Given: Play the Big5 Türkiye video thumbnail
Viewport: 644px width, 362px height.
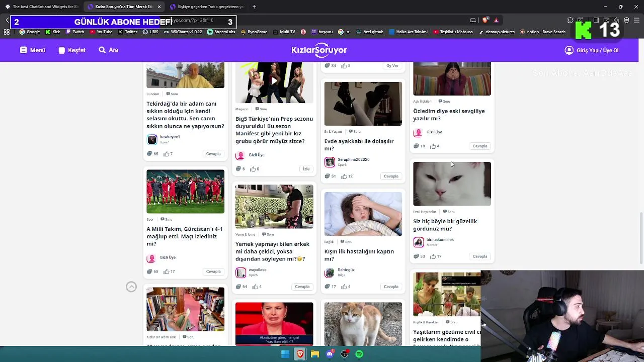Looking at the screenshot, I should point(274,81).
